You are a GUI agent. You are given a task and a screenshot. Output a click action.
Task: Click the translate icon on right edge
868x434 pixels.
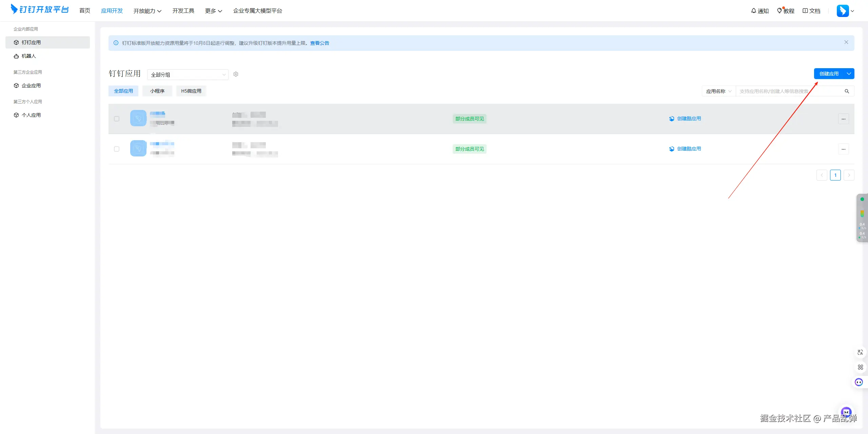tap(860, 352)
